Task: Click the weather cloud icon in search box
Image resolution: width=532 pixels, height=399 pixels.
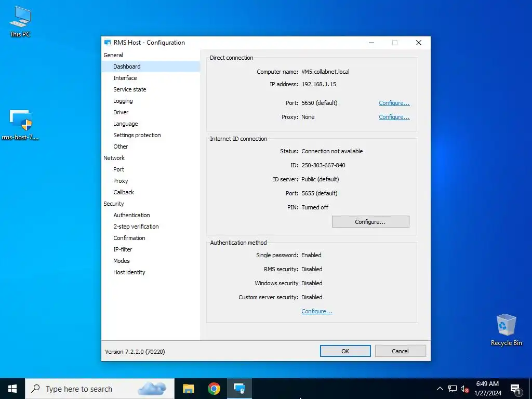Action: tap(152, 389)
